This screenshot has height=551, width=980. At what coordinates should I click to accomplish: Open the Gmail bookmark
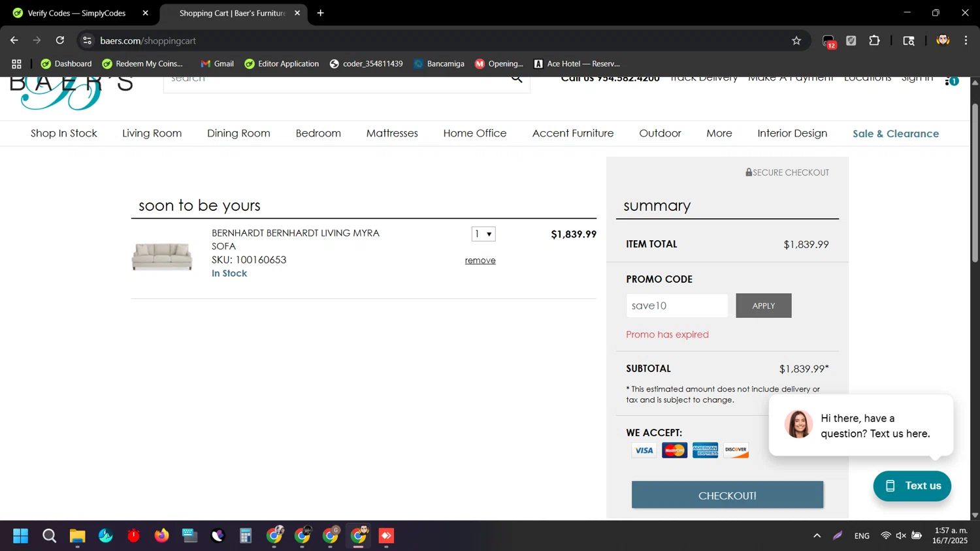point(217,64)
